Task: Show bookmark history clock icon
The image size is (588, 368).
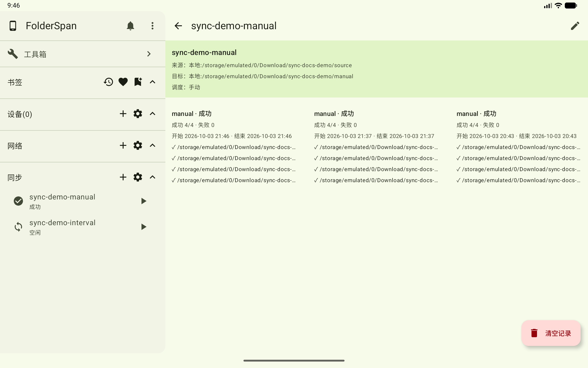Action: tap(108, 82)
